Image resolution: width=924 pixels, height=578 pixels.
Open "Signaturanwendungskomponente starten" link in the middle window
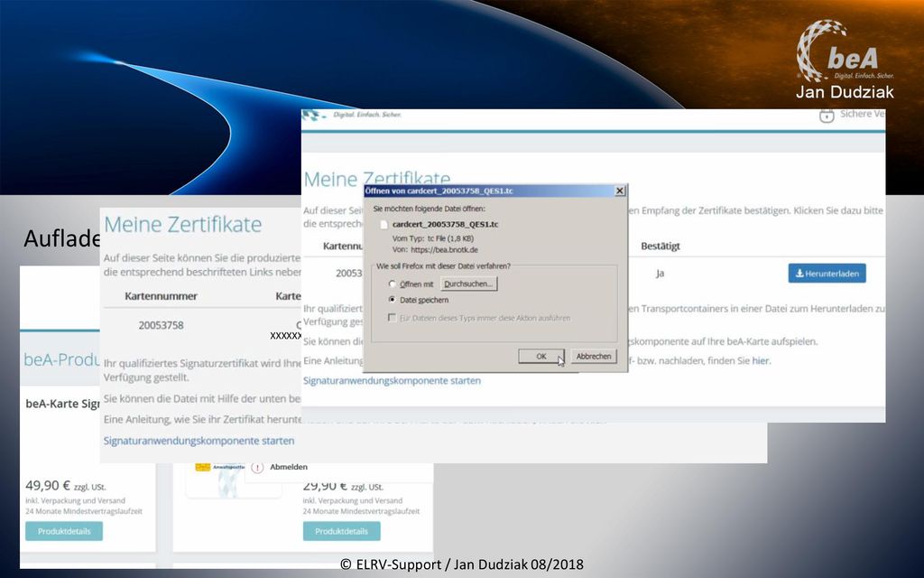coord(199,441)
